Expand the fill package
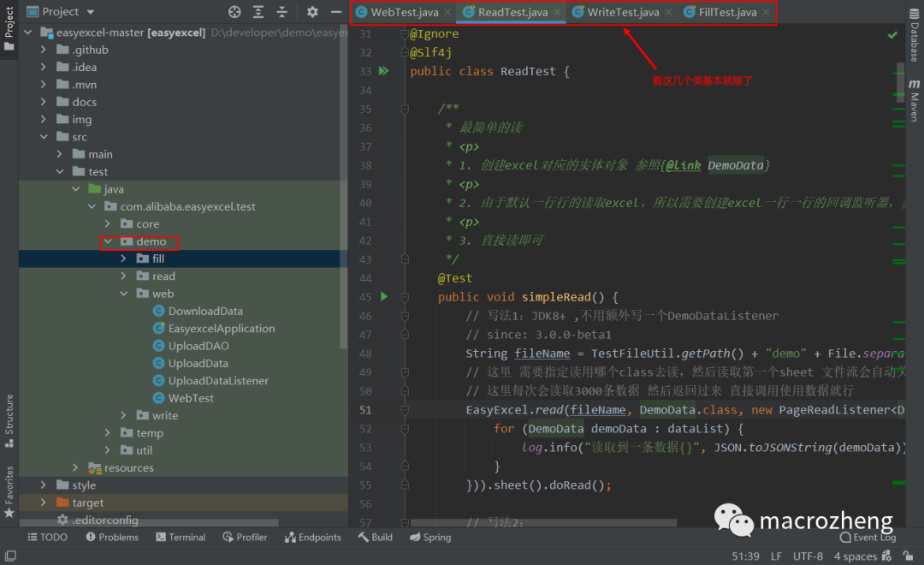 point(123,259)
